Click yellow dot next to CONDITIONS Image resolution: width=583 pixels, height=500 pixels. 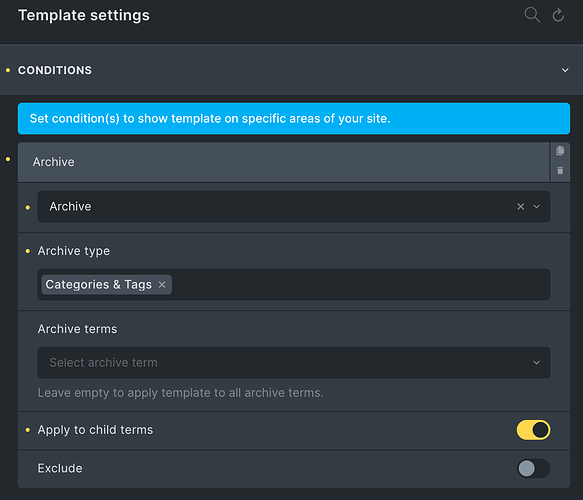[x=8, y=70]
